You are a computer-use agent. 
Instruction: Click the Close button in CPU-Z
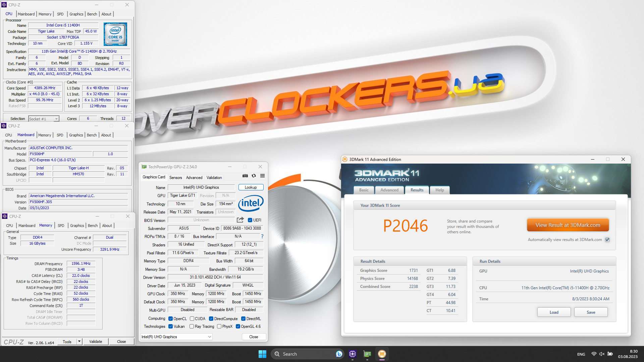pos(121,342)
